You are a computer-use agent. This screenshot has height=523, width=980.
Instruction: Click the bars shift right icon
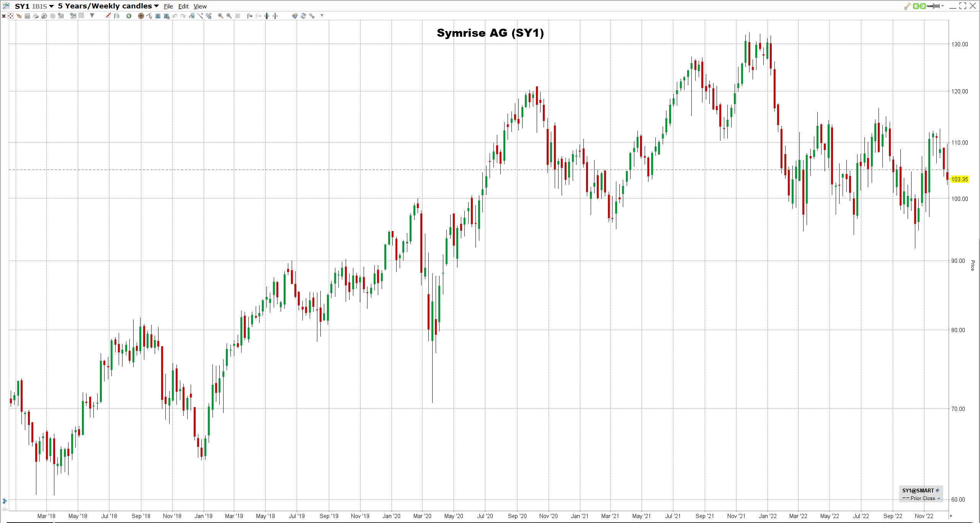click(x=250, y=16)
